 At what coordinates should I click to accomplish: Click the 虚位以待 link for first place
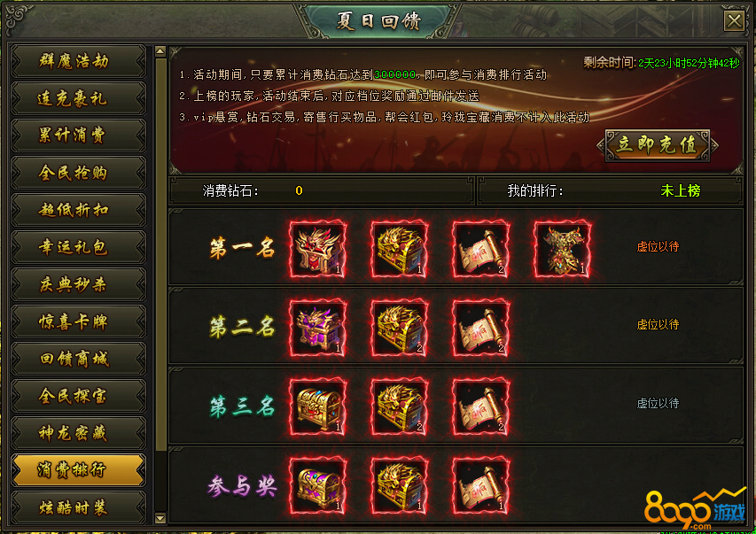[x=658, y=247]
